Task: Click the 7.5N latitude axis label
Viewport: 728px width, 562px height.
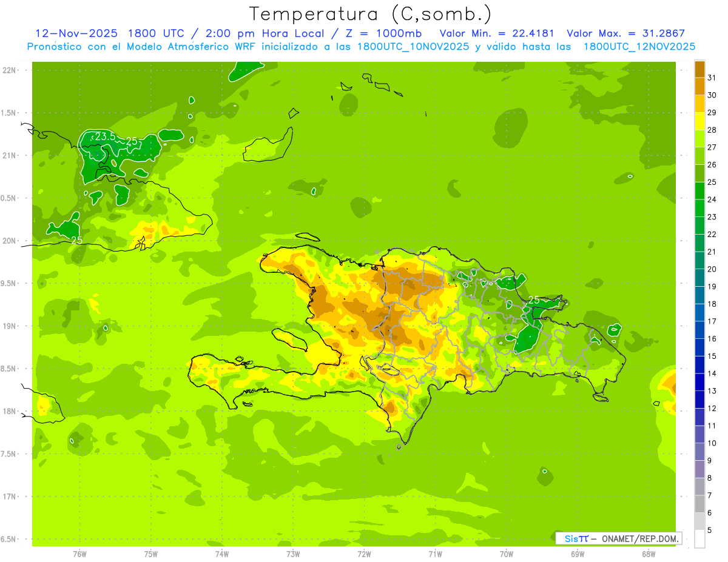Action: point(9,454)
